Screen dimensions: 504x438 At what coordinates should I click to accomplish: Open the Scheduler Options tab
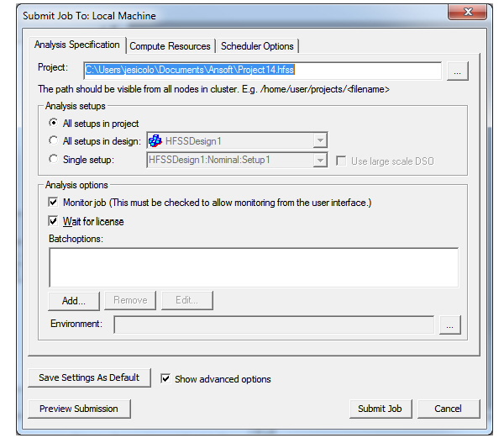[257, 46]
